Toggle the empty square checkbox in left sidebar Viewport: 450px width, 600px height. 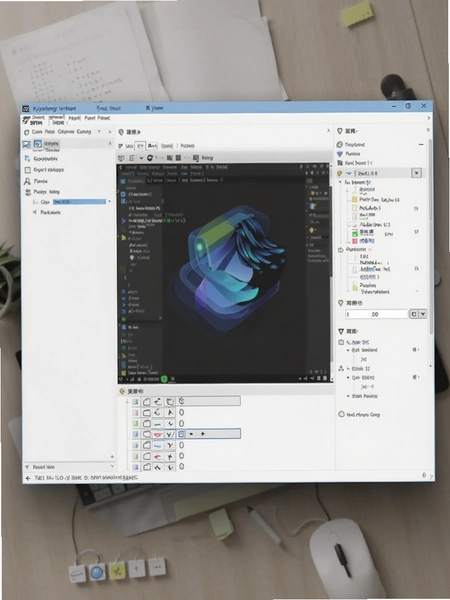28,170
